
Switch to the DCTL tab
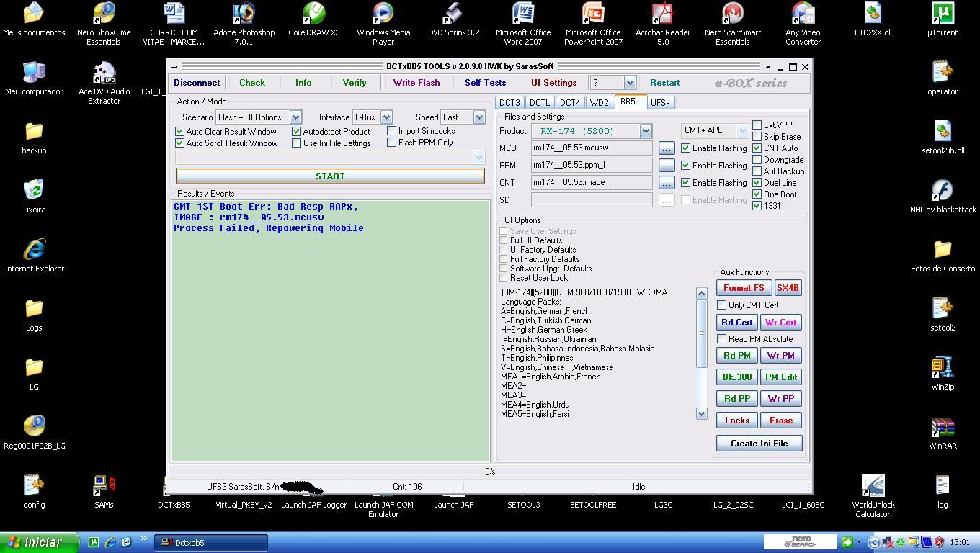540,103
